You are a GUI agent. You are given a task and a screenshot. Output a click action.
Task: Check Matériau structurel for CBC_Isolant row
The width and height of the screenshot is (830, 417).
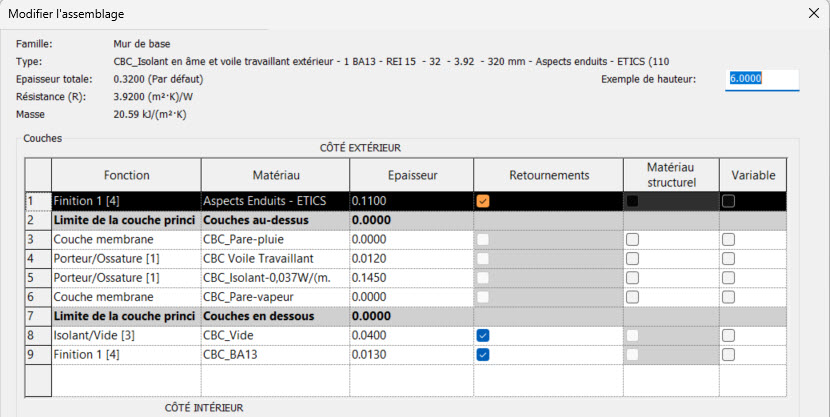pyautogui.click(x=632, y=278)
